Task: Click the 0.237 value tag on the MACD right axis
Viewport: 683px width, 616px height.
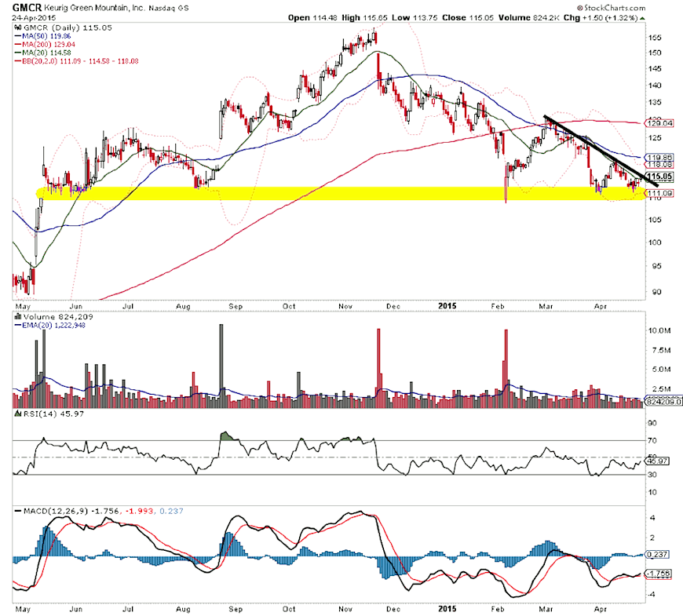Action: point(658,554)
